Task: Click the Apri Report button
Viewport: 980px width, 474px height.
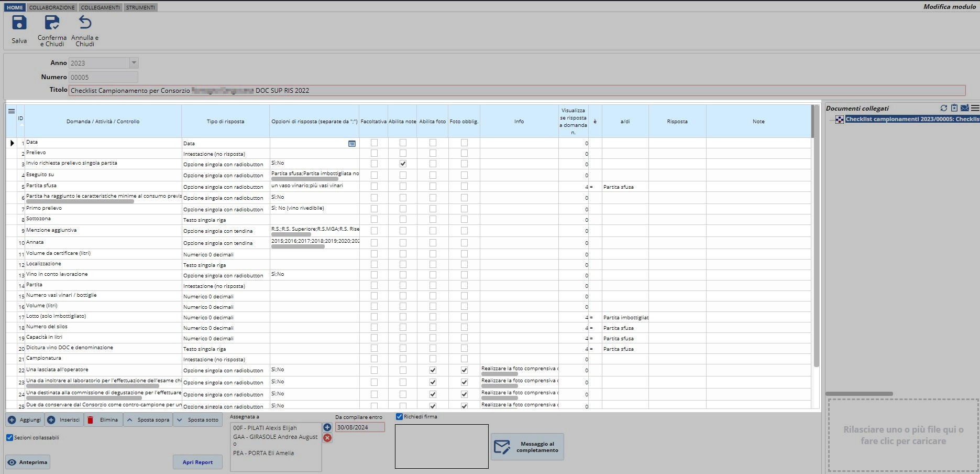Action: click(x=197, y=462)
